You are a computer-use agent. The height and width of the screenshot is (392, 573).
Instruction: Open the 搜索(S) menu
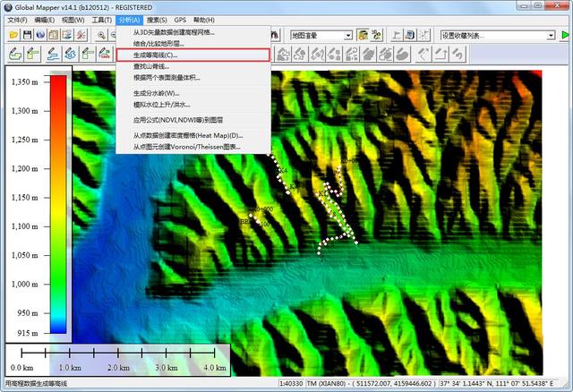[157, 20]
